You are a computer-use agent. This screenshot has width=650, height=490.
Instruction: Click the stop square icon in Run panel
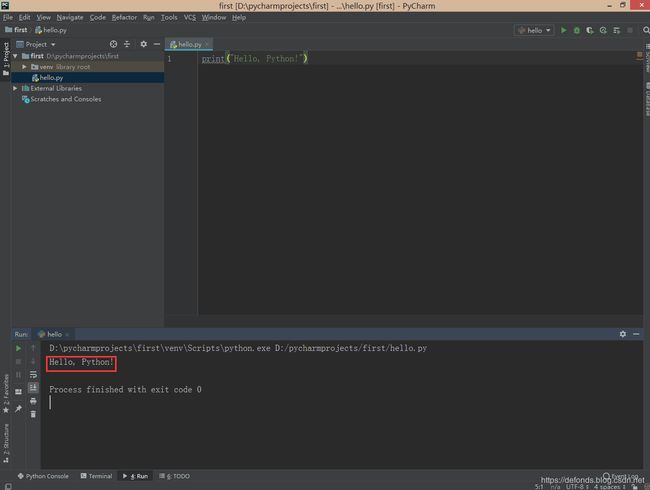(18, 361)
